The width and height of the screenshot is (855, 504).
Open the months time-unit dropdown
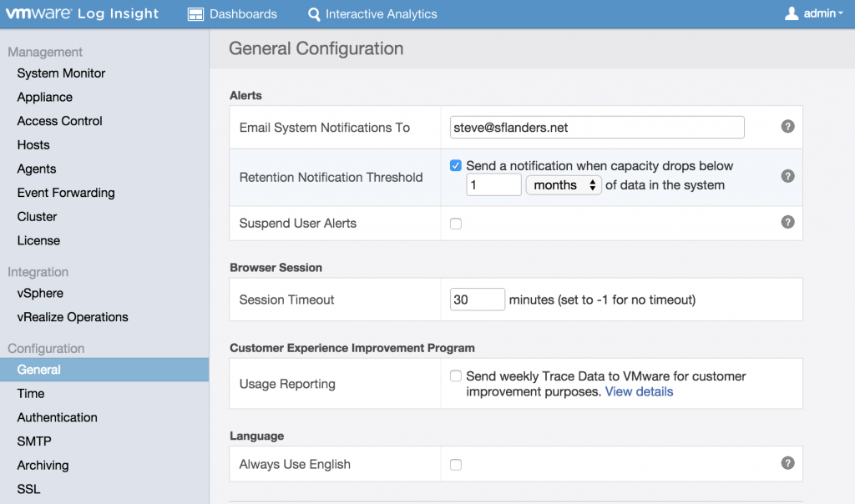[x=564, y=184]
